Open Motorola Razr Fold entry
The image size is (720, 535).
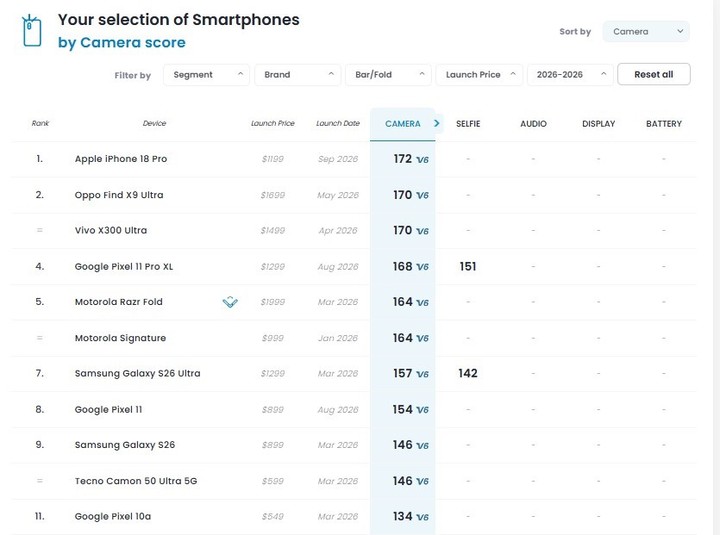click(118, 302)
